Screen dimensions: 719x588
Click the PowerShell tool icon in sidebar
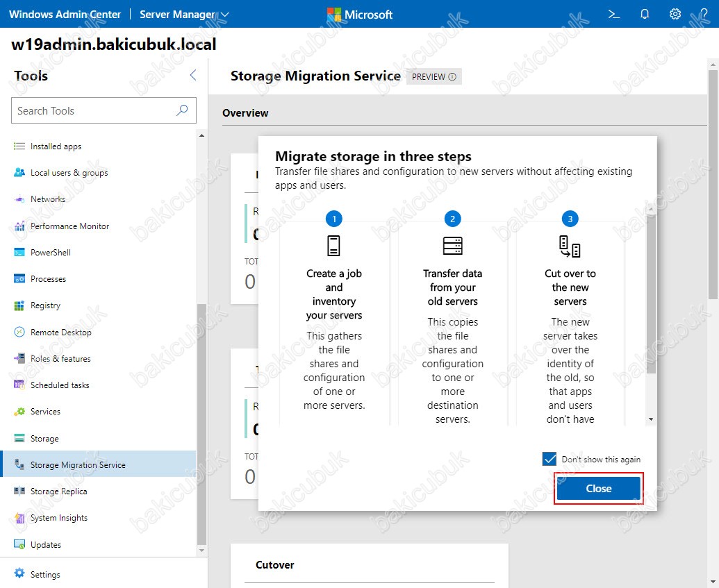(19, 252)
